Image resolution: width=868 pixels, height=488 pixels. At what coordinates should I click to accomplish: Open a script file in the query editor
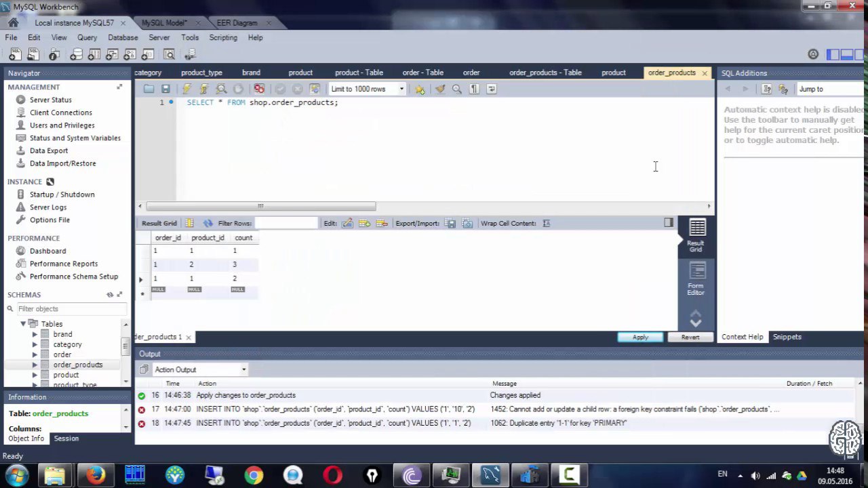click(149, 89)
